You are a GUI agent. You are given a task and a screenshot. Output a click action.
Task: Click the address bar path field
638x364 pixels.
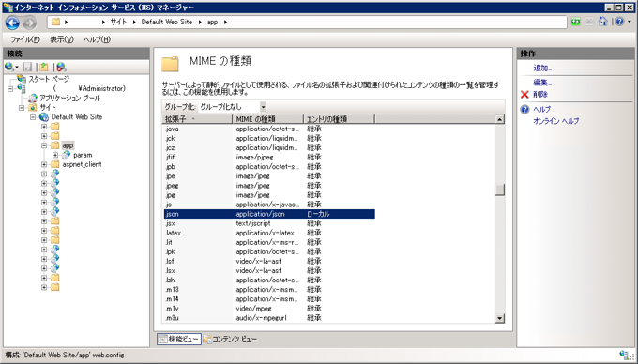pos(307,22)
